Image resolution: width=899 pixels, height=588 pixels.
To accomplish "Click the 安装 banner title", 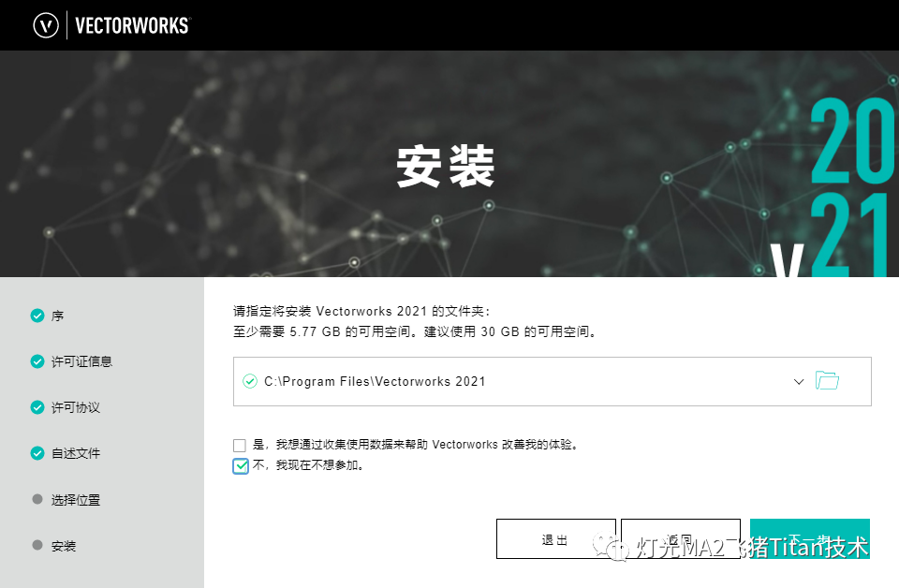I will tap(446, 167).
